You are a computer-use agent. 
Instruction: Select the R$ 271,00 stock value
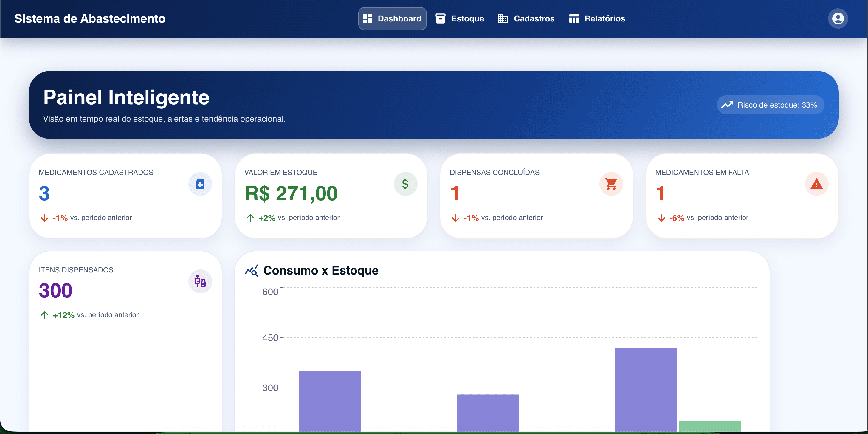pyautogui.click(x=291, y=193)
